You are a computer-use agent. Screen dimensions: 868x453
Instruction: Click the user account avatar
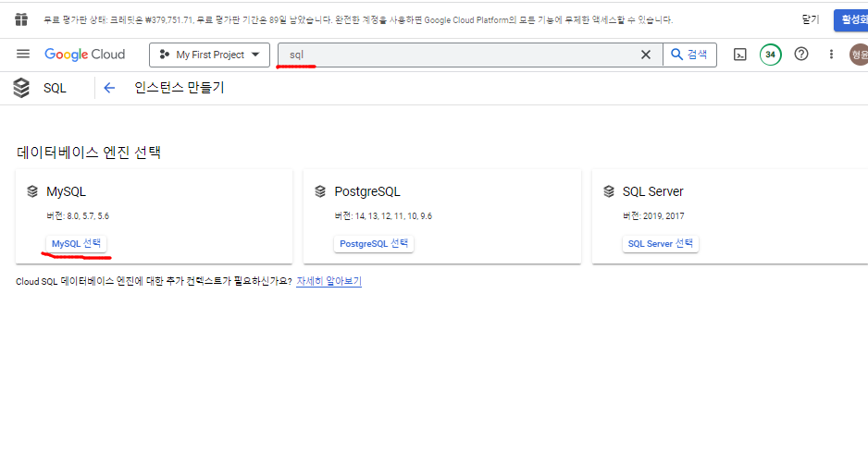tap(859, 55)
